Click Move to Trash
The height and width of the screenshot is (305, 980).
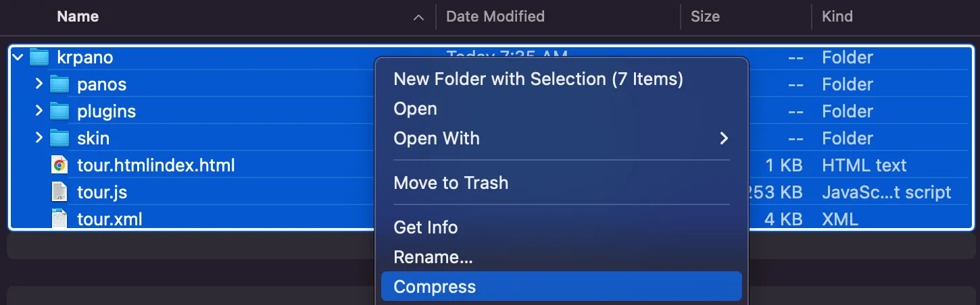coord(451,183)
